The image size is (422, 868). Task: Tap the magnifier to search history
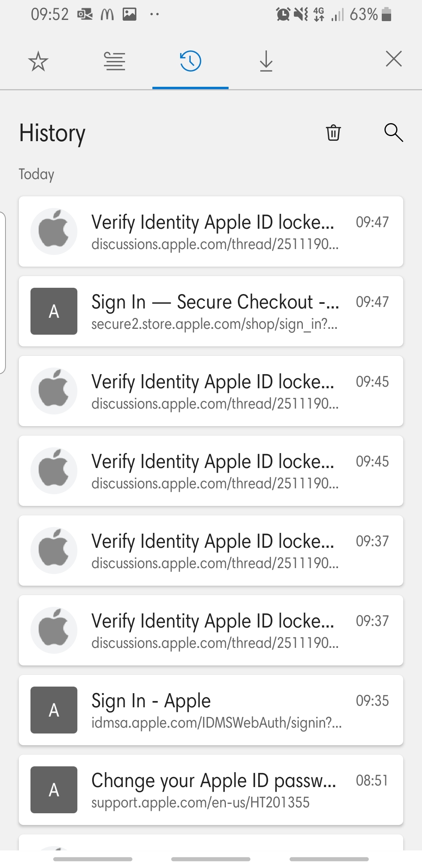393,133
